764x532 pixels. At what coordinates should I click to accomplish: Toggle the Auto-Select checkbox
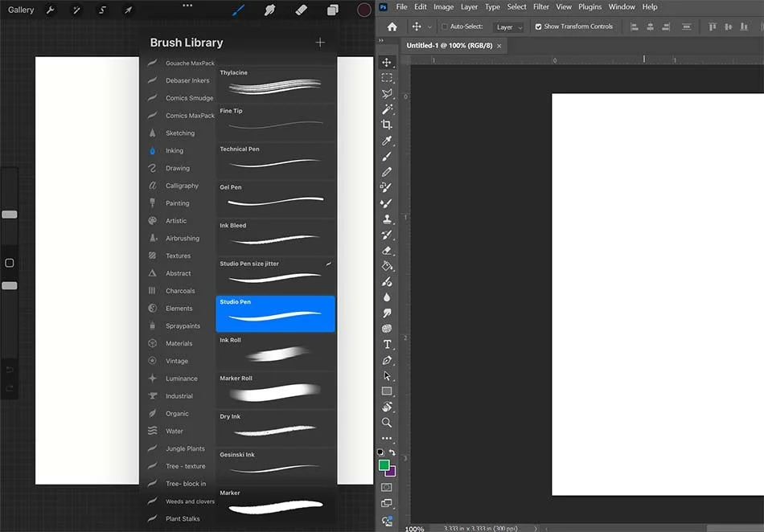(445, 27)
